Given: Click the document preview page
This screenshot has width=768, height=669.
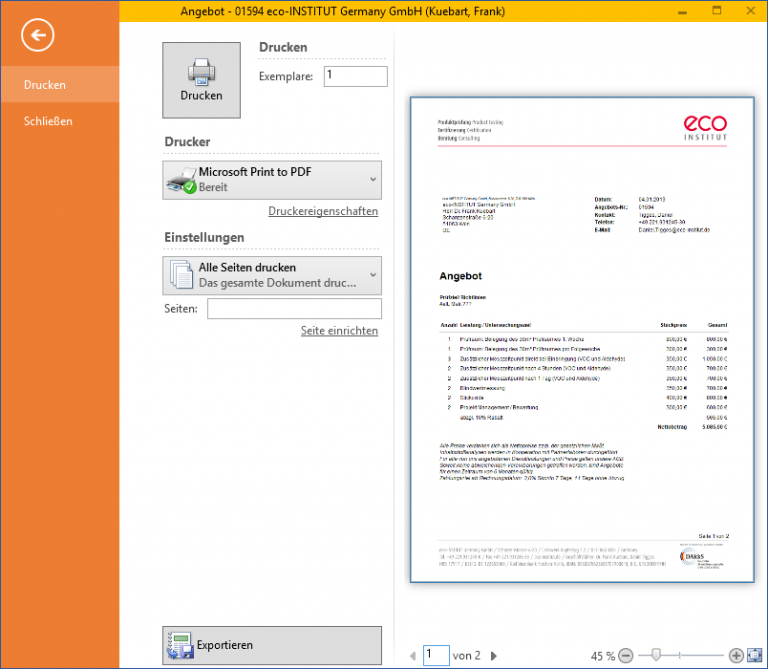Looking at the screenshot, I should [x=583, y=339].
